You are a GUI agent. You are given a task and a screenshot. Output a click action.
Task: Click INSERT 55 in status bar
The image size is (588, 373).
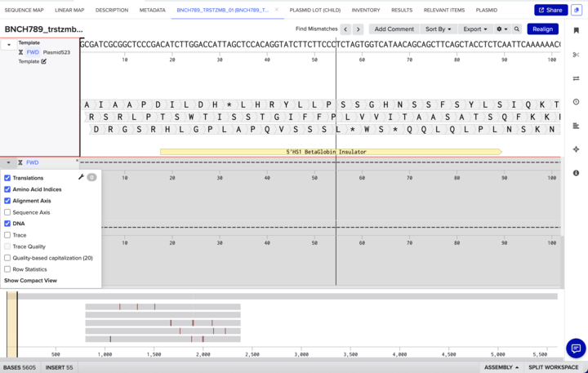(60, 367)
